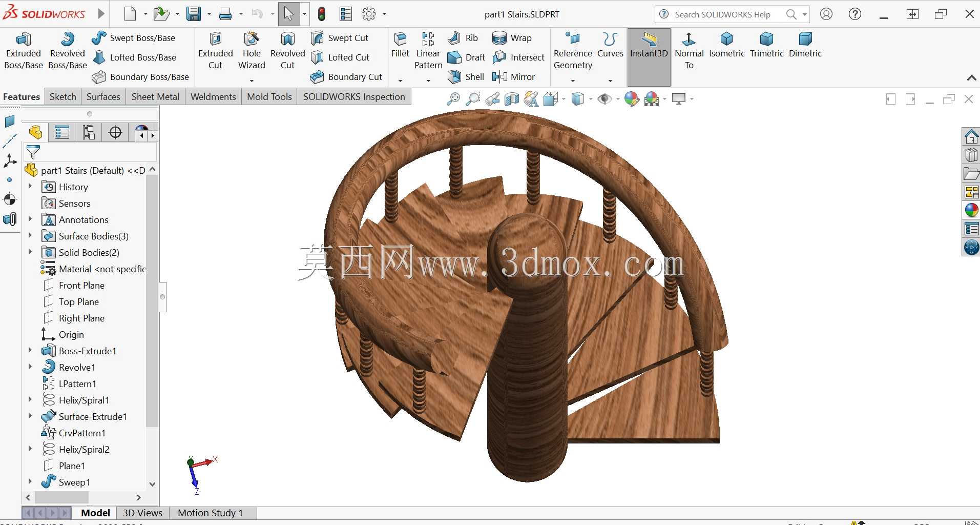This screenshot has height=525, width=980.
Task: Switch to ConfigurationManager panel tab
Action: click(x=89, y=133)
